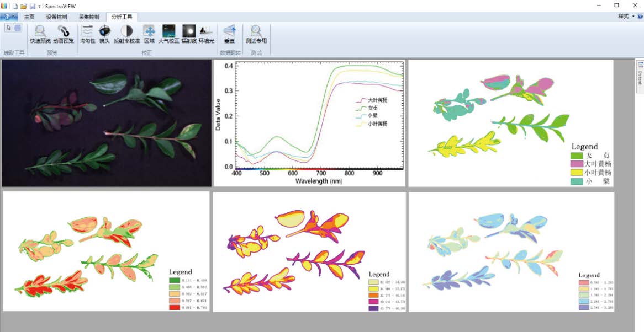Click the 垂直 vertical flip icon
This screenshot has width=644, height=332.
229,32
